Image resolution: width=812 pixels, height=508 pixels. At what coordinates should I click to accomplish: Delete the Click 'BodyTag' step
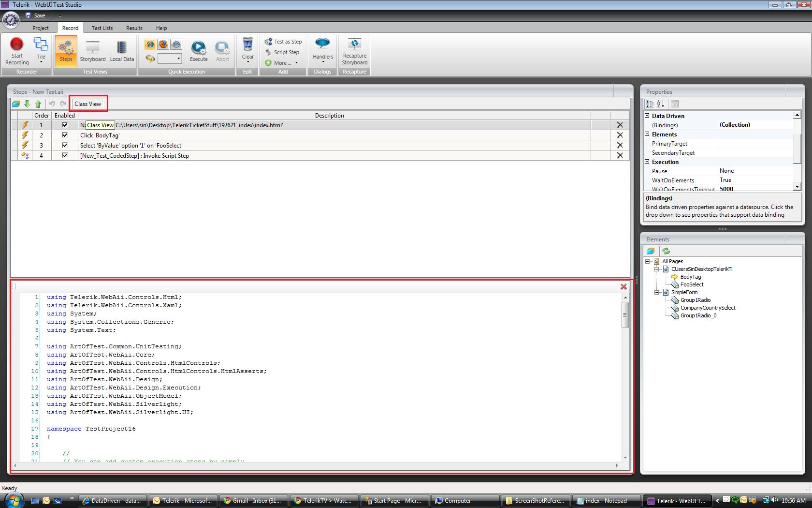tap(620, 135)
